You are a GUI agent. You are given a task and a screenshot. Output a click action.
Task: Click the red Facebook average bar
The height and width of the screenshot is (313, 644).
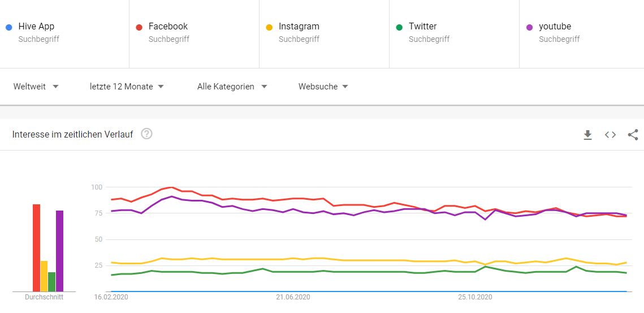click(x=36, y=248)
